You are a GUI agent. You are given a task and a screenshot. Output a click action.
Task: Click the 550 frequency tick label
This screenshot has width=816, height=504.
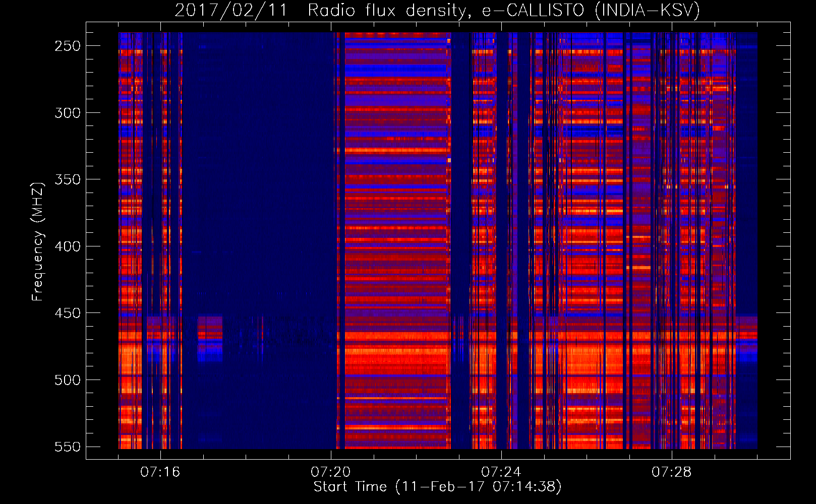click(x=68, y=447)
